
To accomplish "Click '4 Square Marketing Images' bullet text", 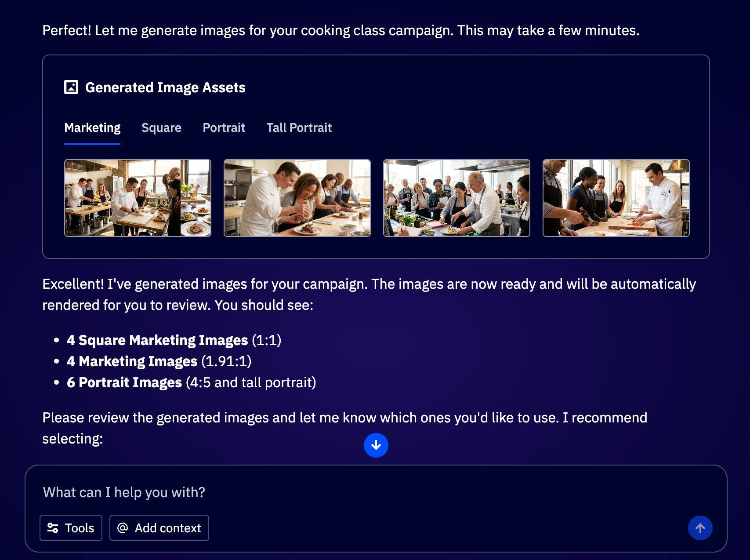I will point(157,340).
